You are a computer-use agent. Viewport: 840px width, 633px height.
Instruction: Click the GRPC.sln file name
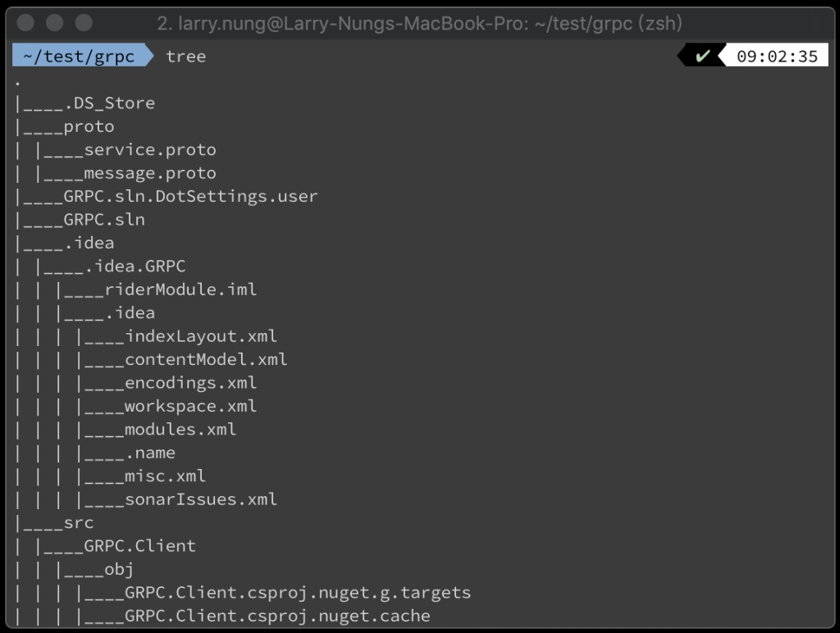click(x=104, y=220)
